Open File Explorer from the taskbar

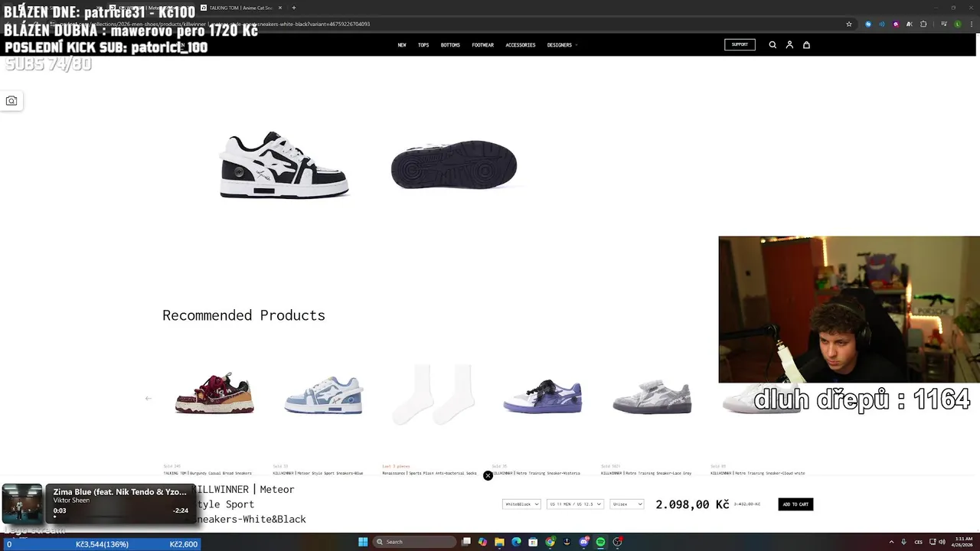[x=499, y=542]
